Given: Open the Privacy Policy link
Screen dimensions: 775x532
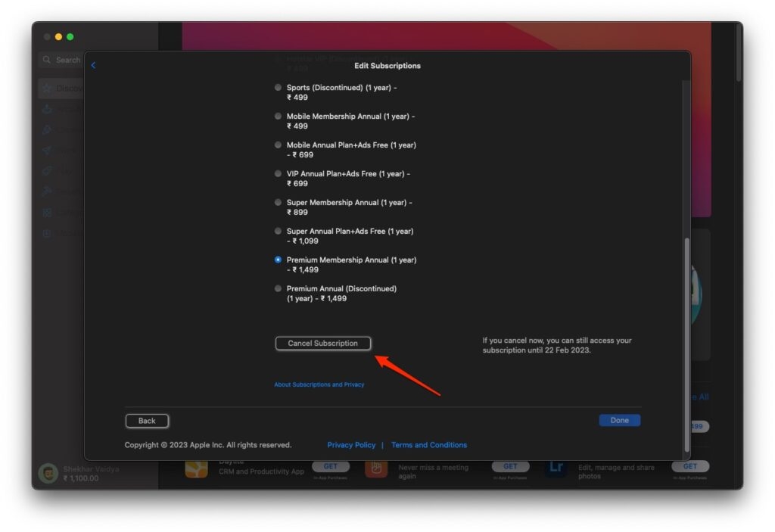Looking at the screenshot, I should tap(351, 445).
